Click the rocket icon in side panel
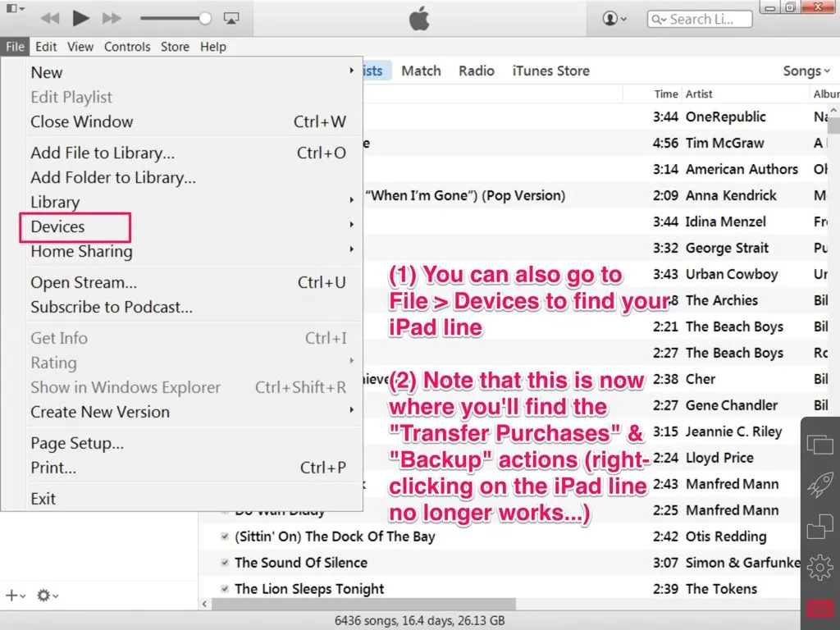Image resolution: width=840 pixels, height=630 pixels. point(819,485)
